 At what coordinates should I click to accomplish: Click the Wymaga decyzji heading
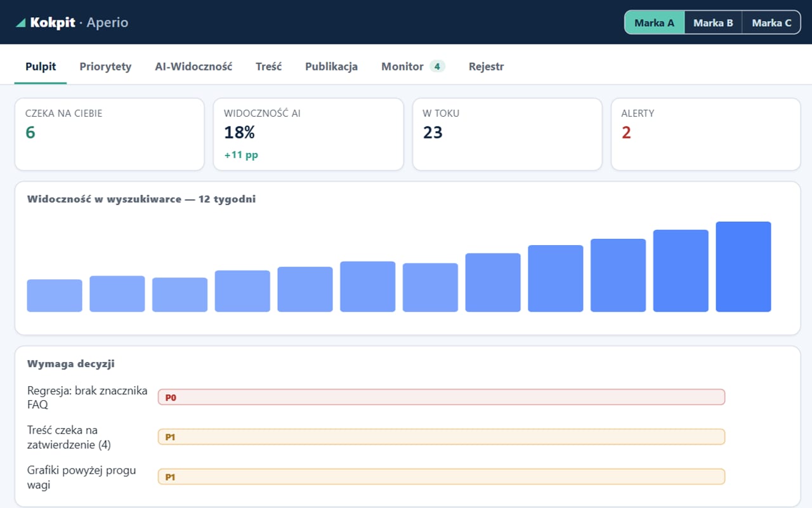(71, 364)
